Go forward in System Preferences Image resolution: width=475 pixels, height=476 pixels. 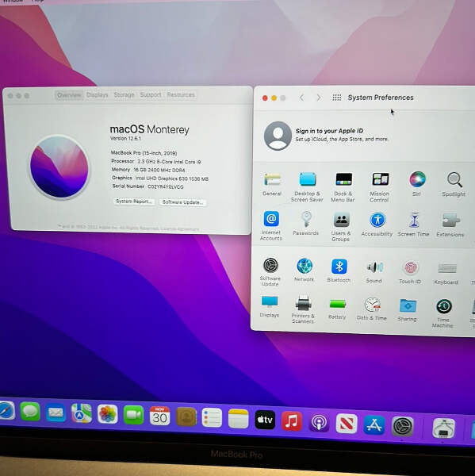(319, 98)
